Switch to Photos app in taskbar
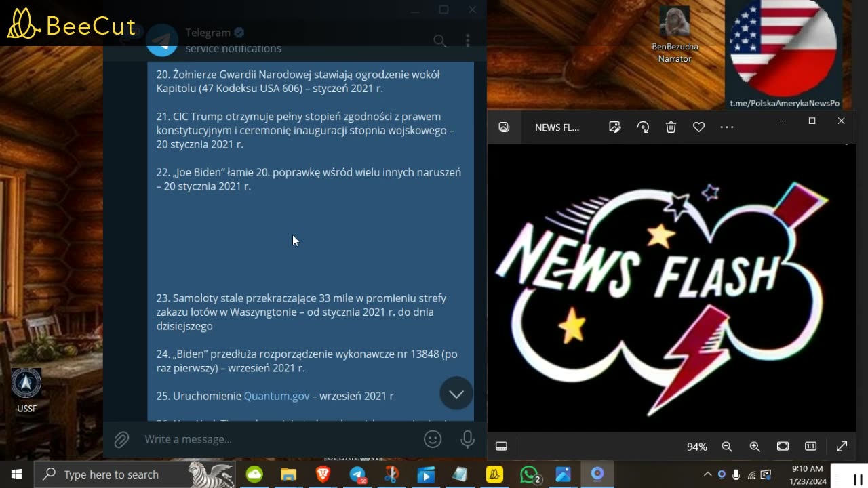The height and width of the screenshot is (488, 868). point(563,474)
